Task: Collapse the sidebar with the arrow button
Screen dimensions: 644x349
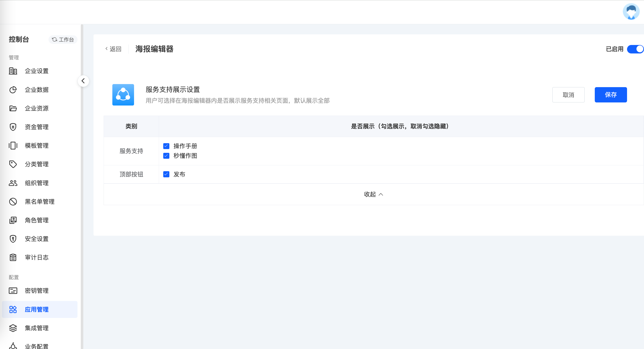Action: [x=83, y=81]
